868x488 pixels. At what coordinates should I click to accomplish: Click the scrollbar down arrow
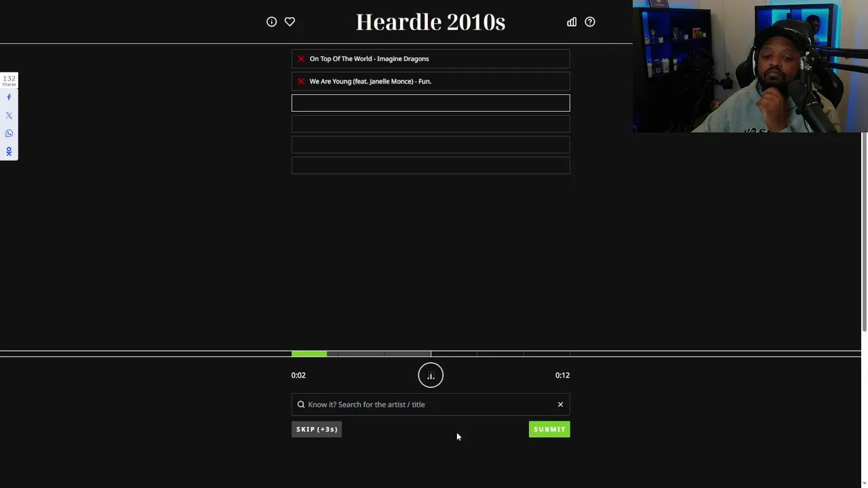point(864,483)
